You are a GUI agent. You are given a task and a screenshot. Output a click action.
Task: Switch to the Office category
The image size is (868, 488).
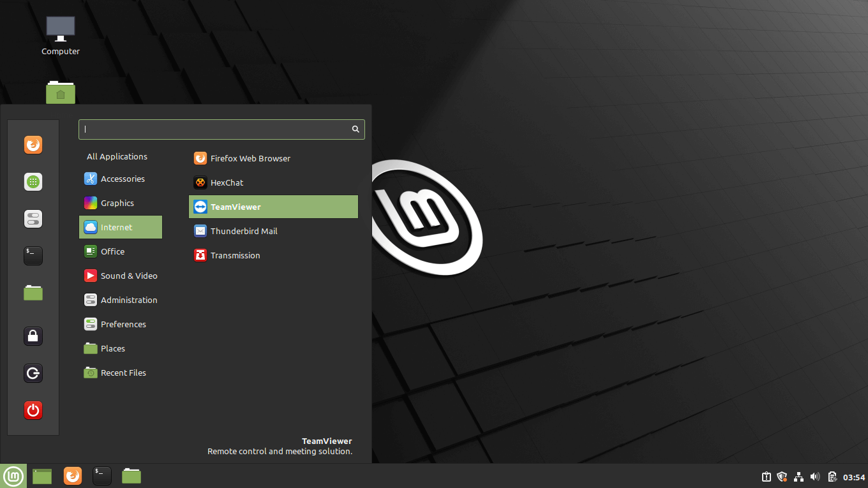113,251
